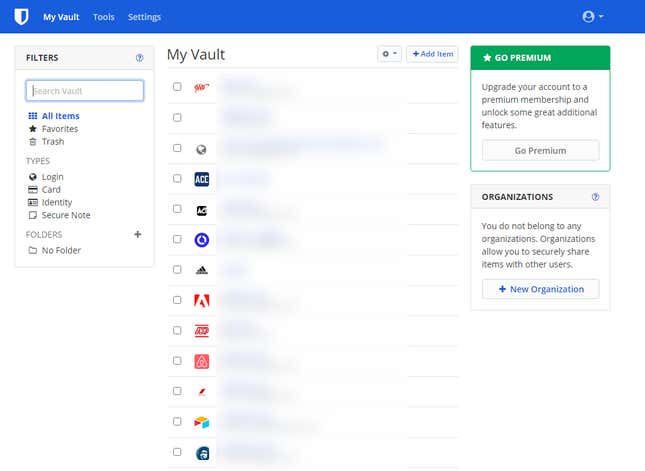
Task: Click the AAA logo icon
Action: pyautogui.click(x=202, y=88)
